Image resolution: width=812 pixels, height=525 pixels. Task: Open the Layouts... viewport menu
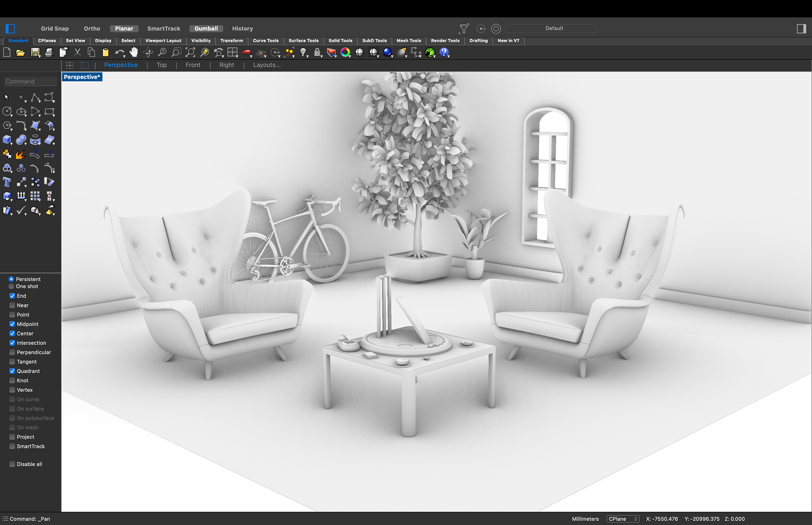[266, 65]
